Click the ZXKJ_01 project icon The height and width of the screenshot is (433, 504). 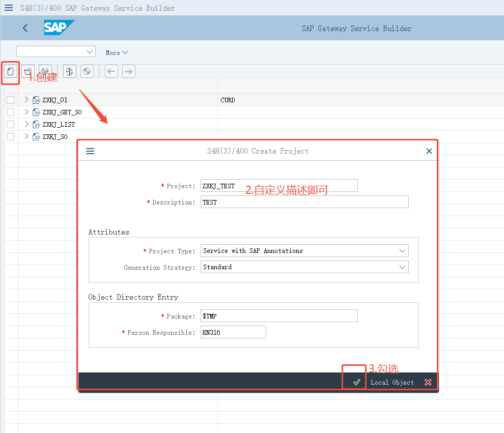[36, 100]
